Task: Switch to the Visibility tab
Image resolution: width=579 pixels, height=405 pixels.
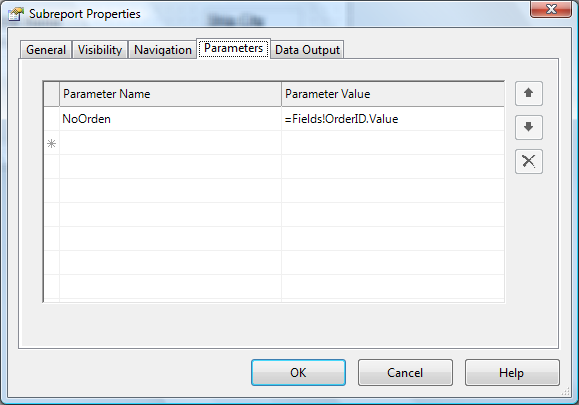Action: 100,49
